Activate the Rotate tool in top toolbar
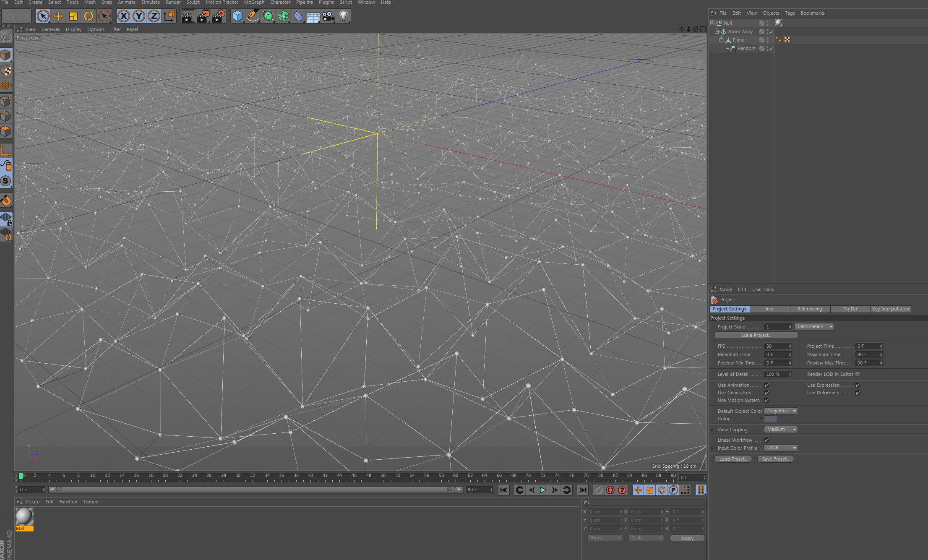Screen dimensions: 928x560 click(89, 16)
